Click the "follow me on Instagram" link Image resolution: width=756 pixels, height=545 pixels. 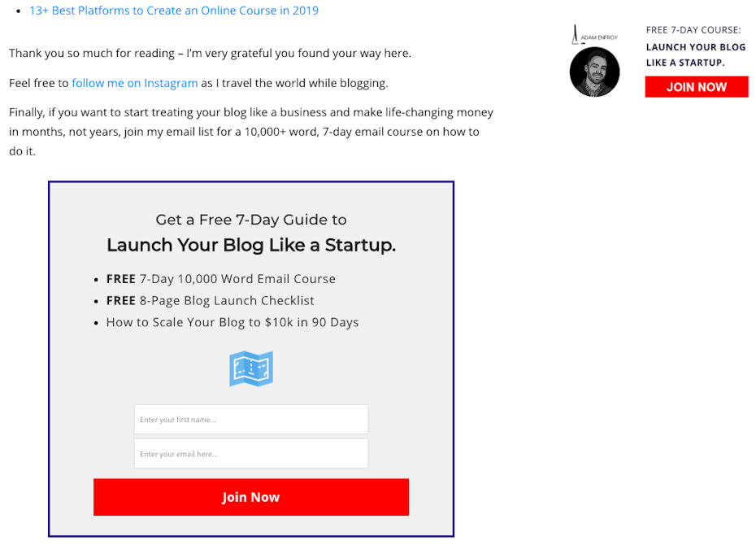click(135, 83)
